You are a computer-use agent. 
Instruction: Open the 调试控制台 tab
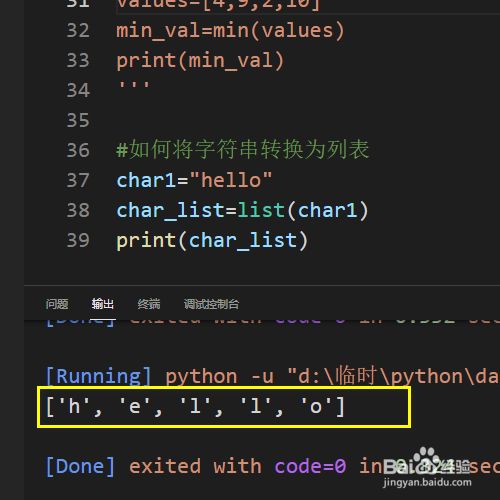pyautogui.click(x=211, y=304)
